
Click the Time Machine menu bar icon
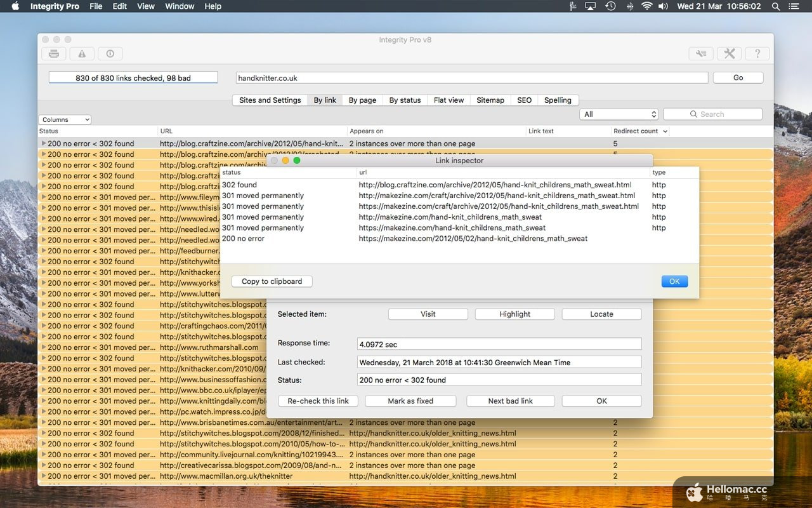[x=610, y=6]
